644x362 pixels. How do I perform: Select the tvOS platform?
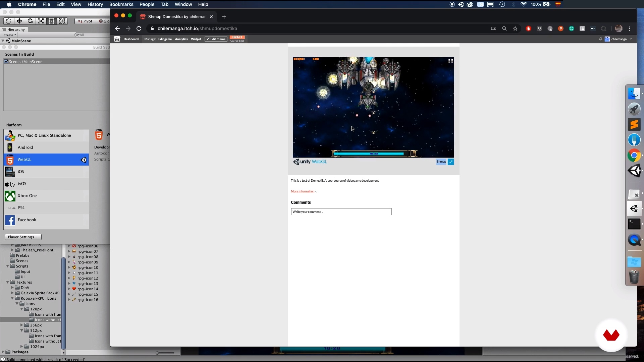click(x=46, y=184)
